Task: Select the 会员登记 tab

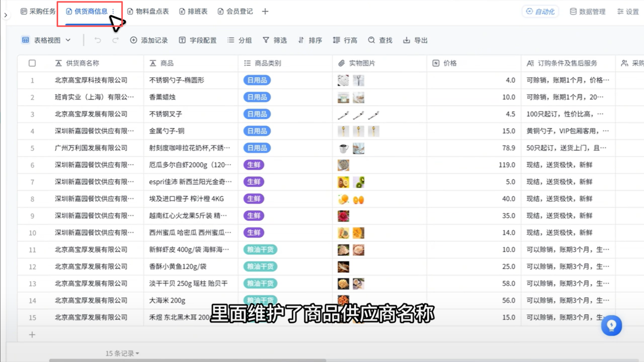Action: (235, 11)
